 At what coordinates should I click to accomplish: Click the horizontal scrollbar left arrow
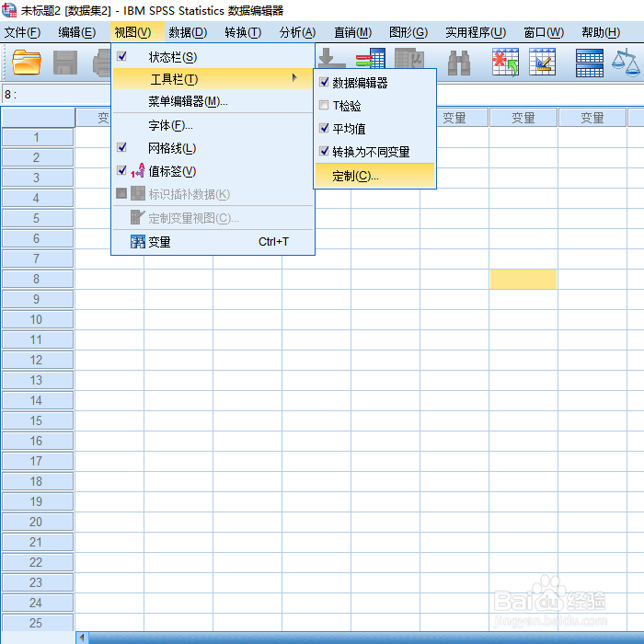click(x=82, y=638)
